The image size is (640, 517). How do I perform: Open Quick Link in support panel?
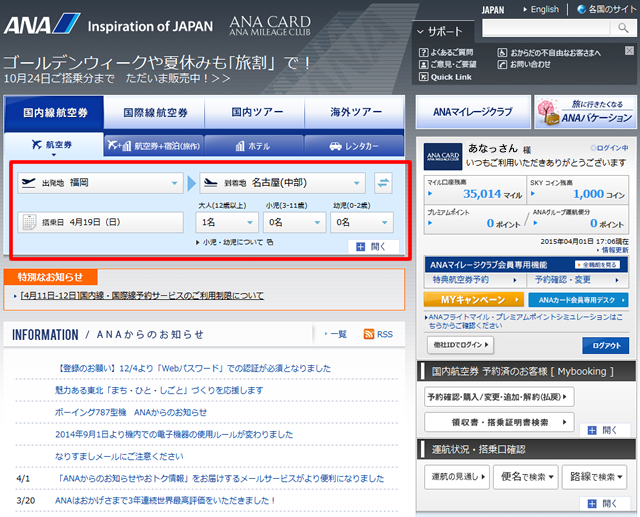coord(445,77)
